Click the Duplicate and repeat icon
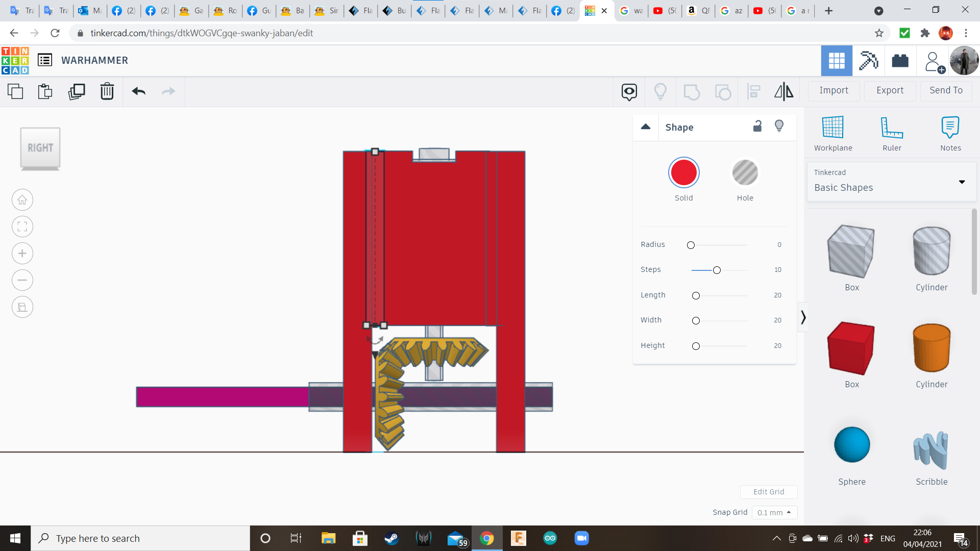Screen dimensions: 980x551 point(77,91)
